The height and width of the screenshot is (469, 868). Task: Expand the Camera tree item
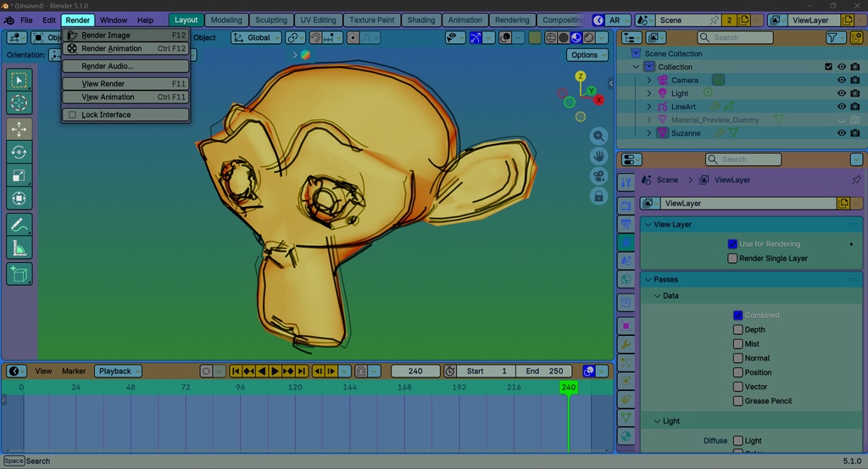coord(649,81)
